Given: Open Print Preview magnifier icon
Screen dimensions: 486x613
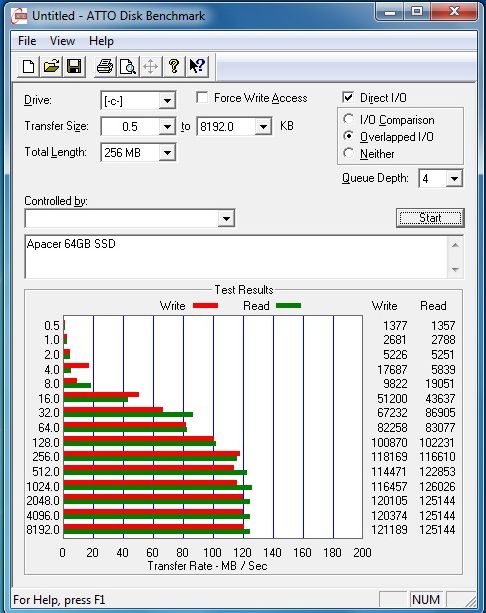Looking at the screenshot, I should tap(128, 66).
